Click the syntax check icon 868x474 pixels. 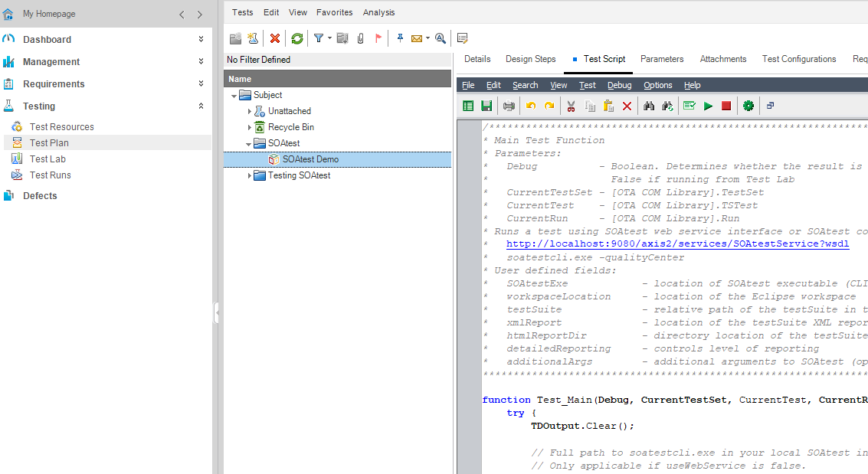click(689, 106)
